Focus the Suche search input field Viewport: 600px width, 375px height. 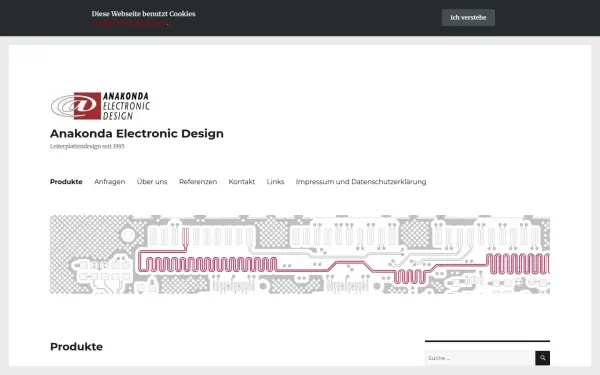480,358
